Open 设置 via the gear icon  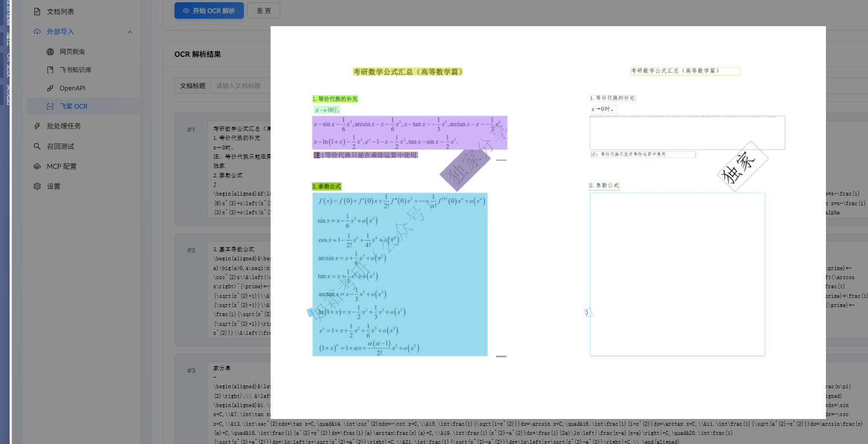click(37, 186)
